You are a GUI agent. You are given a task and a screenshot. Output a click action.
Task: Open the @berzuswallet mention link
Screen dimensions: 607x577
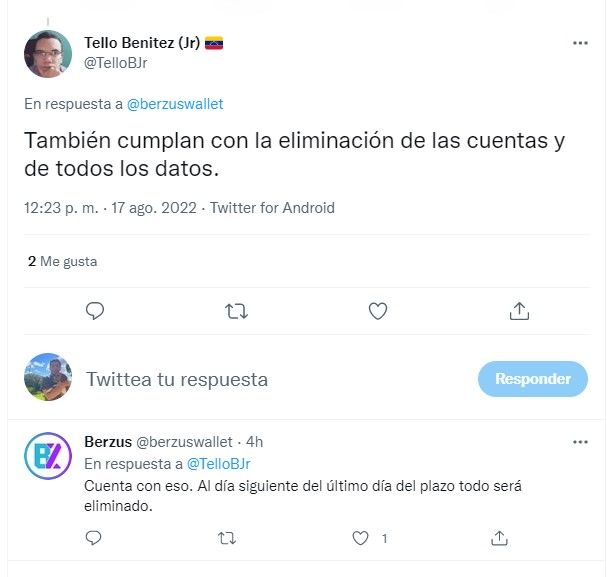point(175,104)
